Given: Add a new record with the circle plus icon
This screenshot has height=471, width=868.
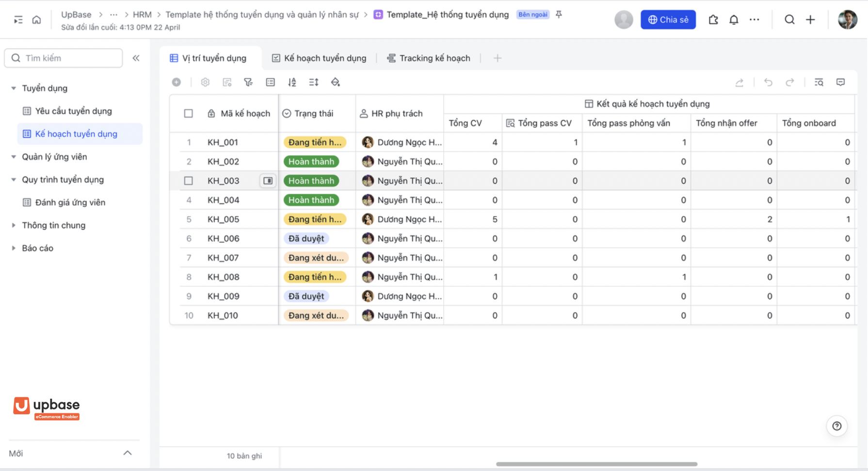Looking at the screenshot, I should click(x=177, y=82).
